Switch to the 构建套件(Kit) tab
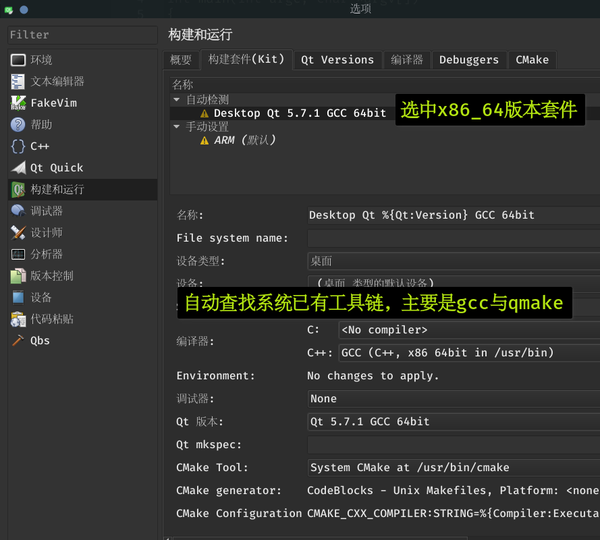The width and height of the screenshot is (600, 540). [x=246, y=59]
